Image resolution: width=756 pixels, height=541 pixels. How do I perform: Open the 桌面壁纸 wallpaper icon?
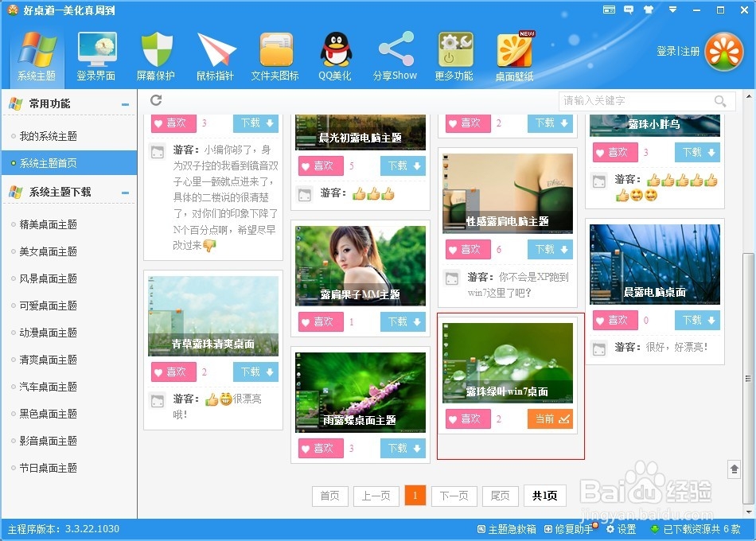(x=515, y=49)
